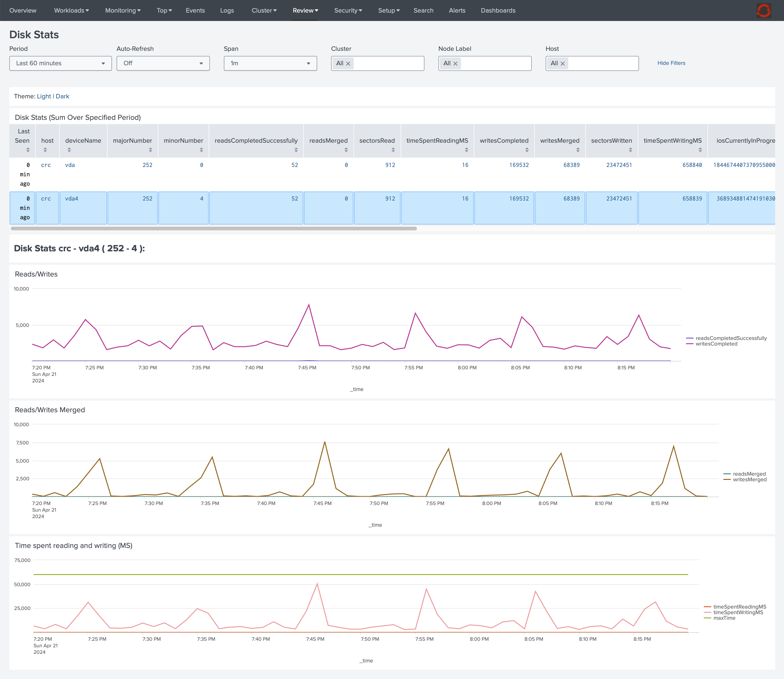Expand the Cluster nav menu
The width and height of the screenshot is (784, 679).
[x=264, y=11]
